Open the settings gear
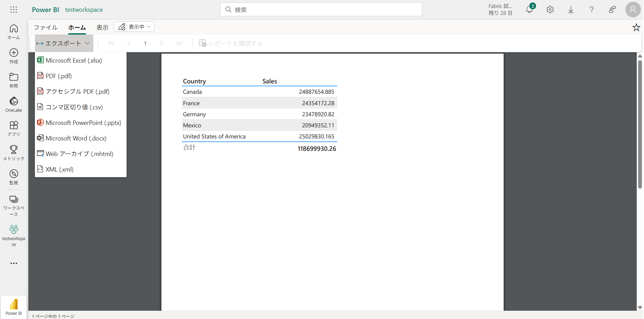The height and width of the screenshot is (319, 644). click(550, 10)
